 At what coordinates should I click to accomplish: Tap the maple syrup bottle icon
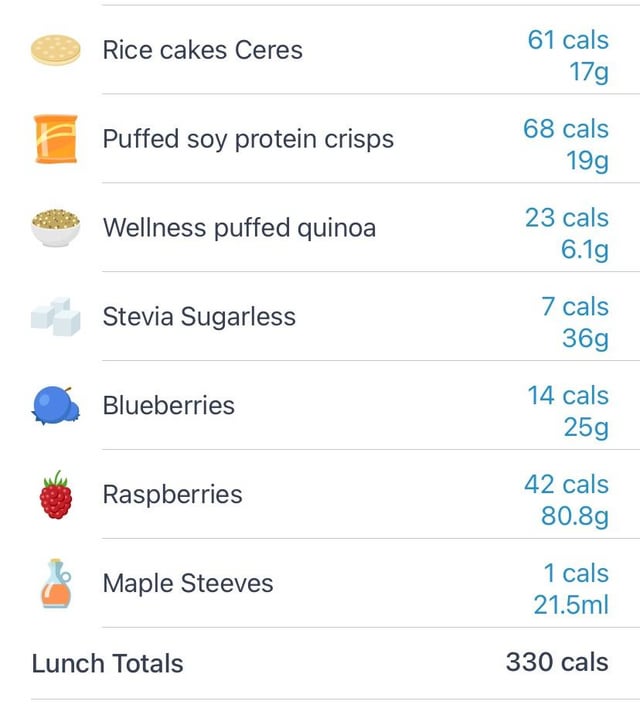[56, 583]
